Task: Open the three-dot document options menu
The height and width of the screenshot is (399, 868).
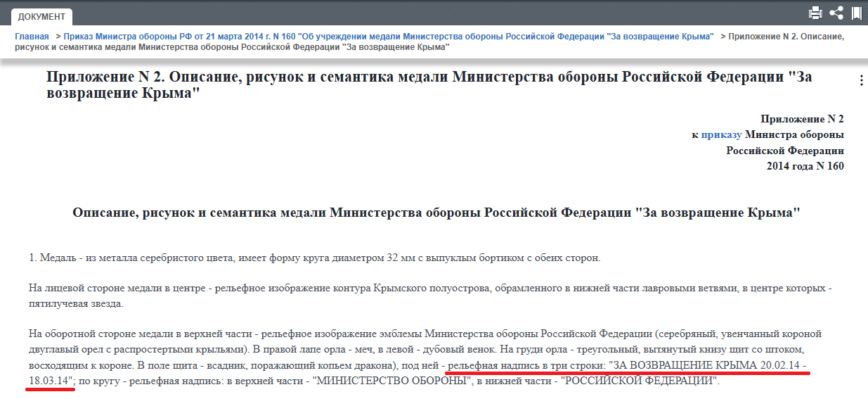Action: click(x=862, y=81)
